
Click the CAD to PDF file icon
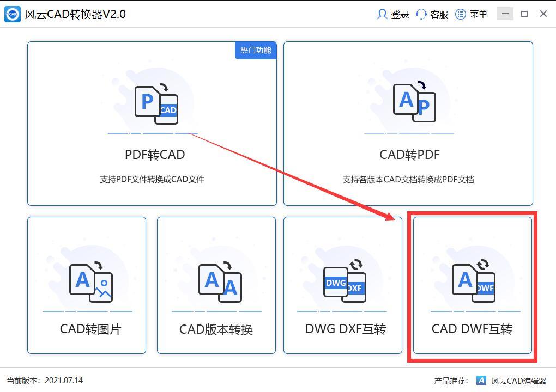coord(414,102)
